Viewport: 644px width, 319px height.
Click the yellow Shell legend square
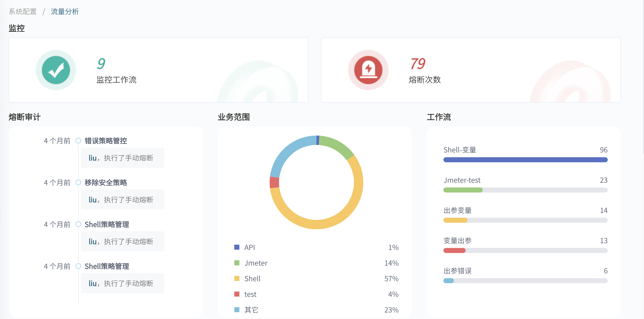pyautogui.click(x=237, y=278)
